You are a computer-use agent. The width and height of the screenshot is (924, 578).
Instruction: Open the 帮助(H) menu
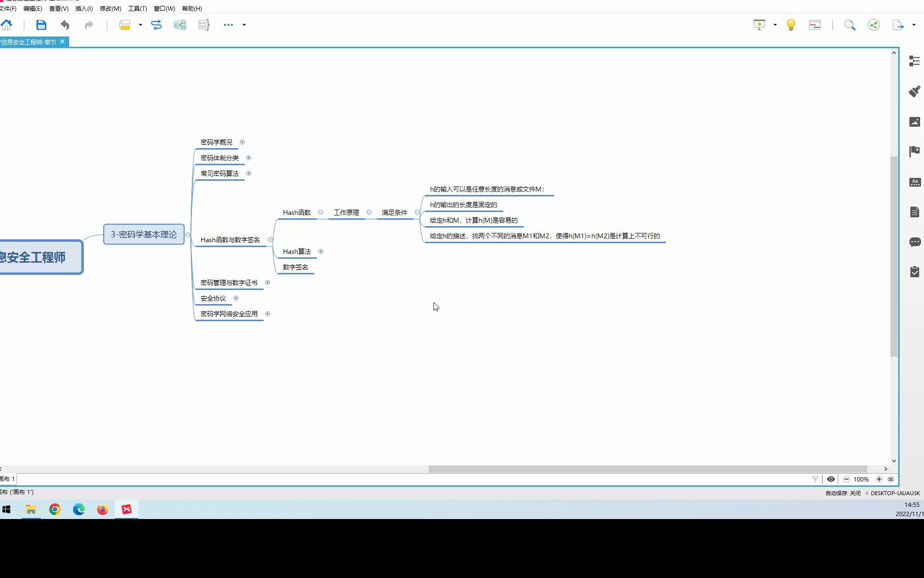point(192,9)
